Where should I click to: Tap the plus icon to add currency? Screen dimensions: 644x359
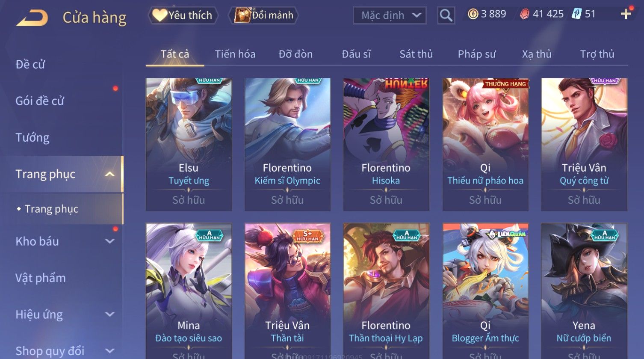click(626, 14)
